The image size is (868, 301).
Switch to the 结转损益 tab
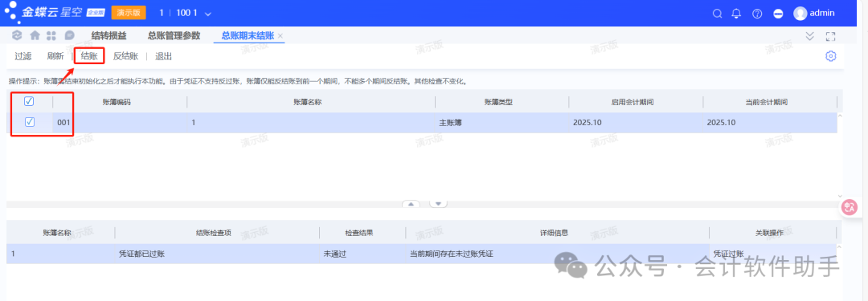109,36
